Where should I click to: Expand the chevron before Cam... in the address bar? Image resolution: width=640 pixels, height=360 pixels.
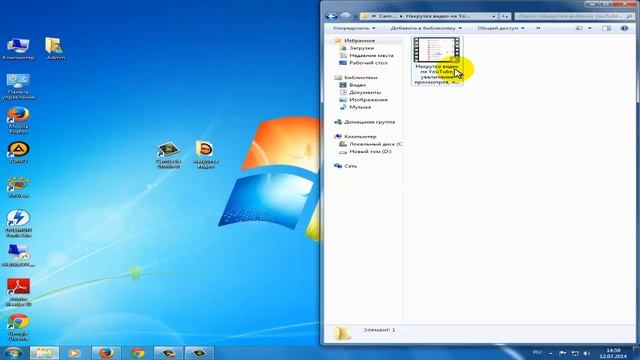pos(373,16)
